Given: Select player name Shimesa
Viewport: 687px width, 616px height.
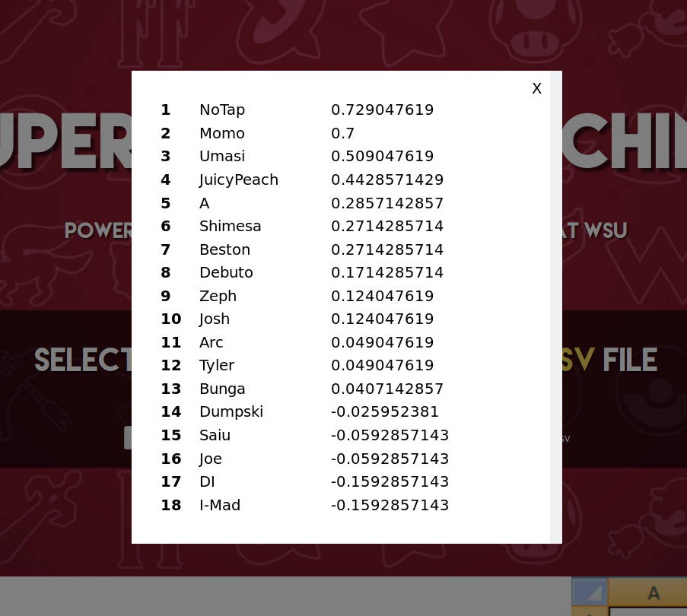Looking at the screenshot, I should (230, 226).
